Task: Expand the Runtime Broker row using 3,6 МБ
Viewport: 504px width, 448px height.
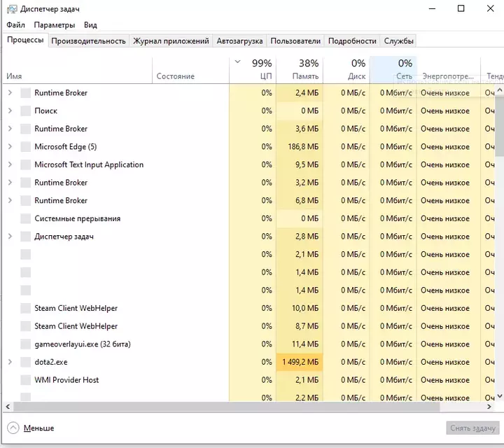Action: [10, 129]
